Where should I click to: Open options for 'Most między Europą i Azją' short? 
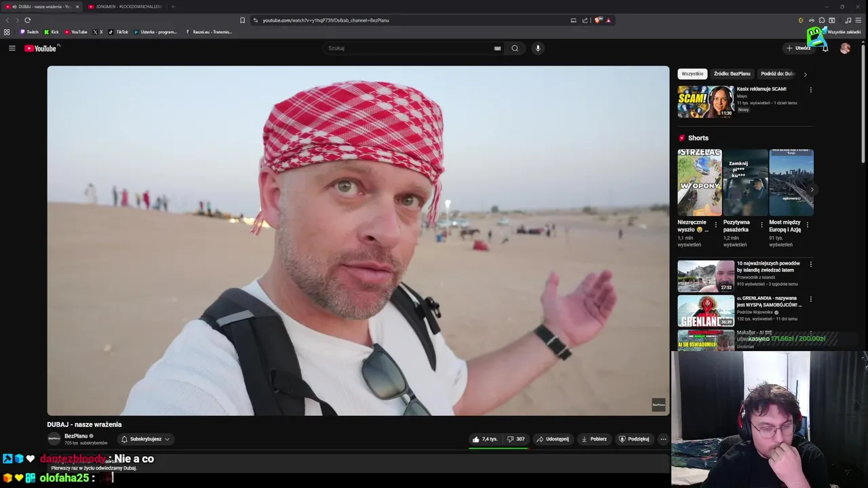coord(807,225)
